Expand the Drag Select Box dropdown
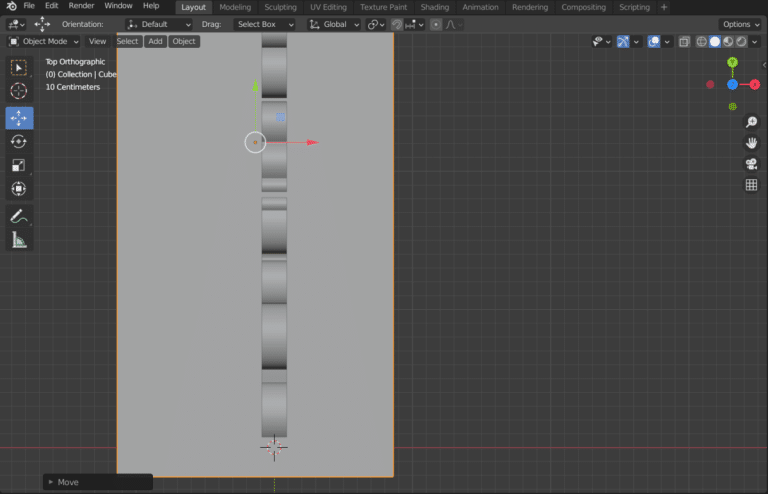Screen dimensions: 768x494 [x=265, y=24]
